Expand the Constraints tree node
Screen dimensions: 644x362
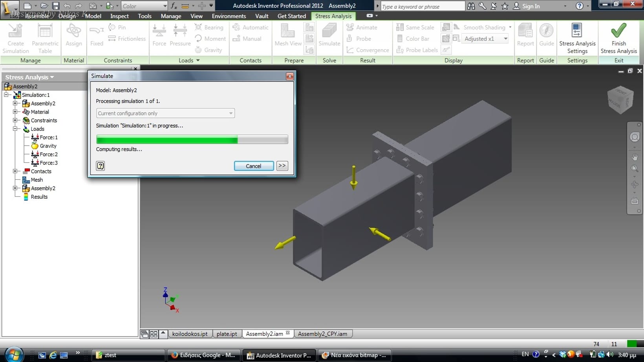click(x=15, y=121)
